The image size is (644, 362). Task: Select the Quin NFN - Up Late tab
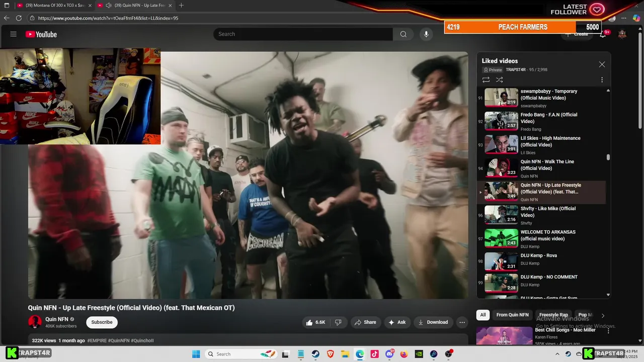coord(136,6)
